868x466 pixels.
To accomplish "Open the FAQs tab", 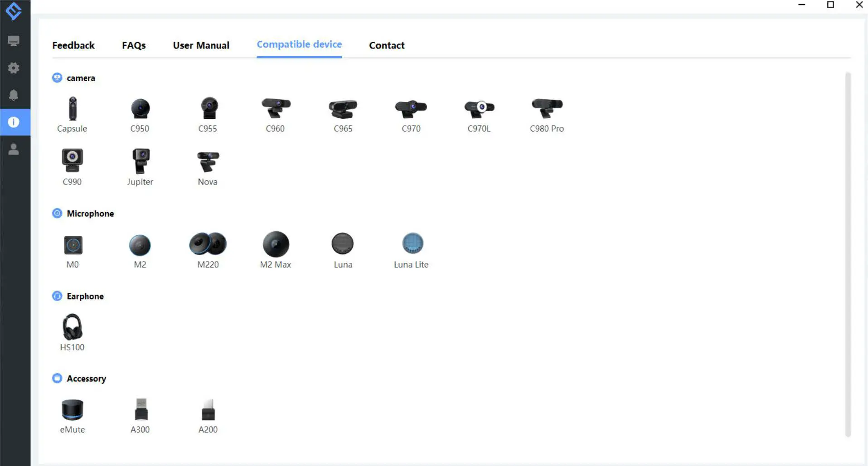I will pyautogui.click(x=134, y=45).
